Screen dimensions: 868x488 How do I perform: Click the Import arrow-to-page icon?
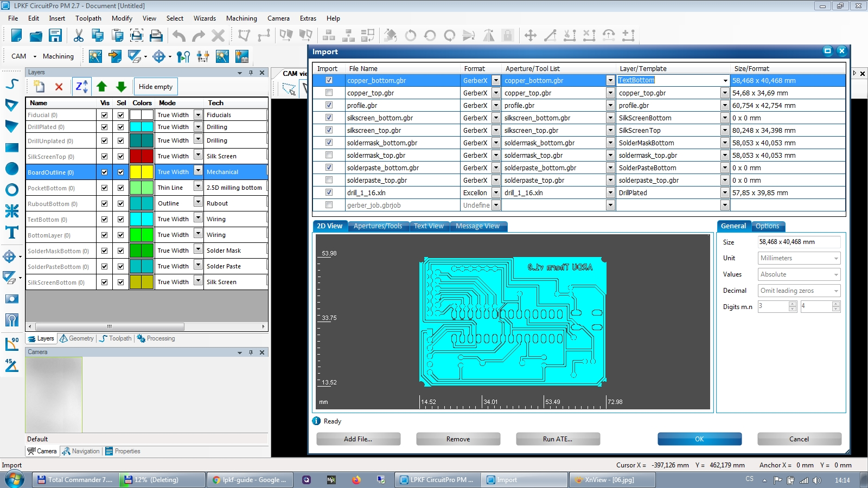point(114,56)
